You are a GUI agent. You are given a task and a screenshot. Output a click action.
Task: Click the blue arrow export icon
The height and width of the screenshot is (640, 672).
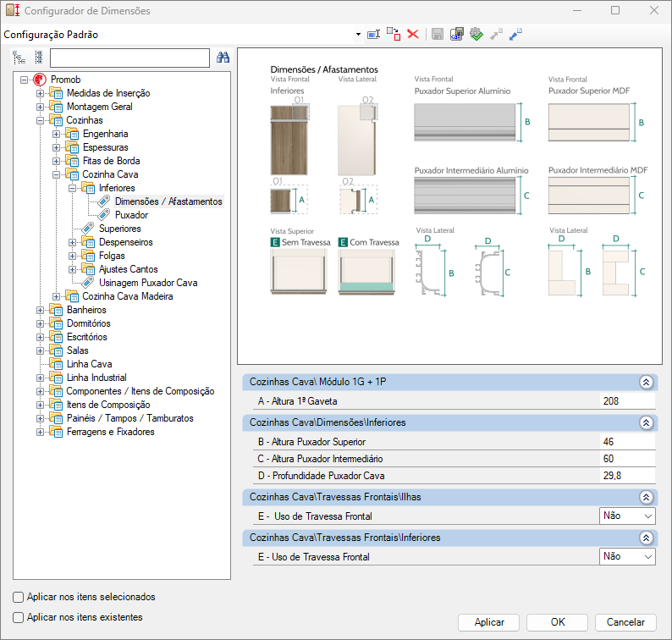515,35
